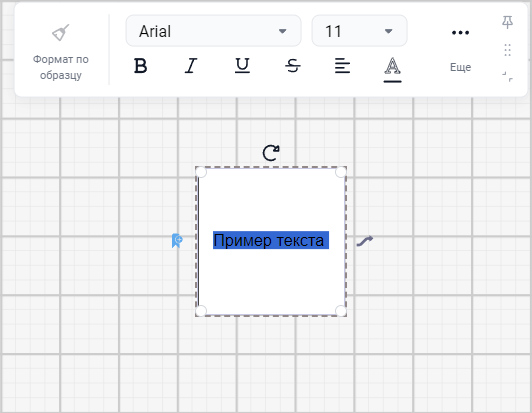
Task: Click the "Еще" label
Action: point(460,67)
